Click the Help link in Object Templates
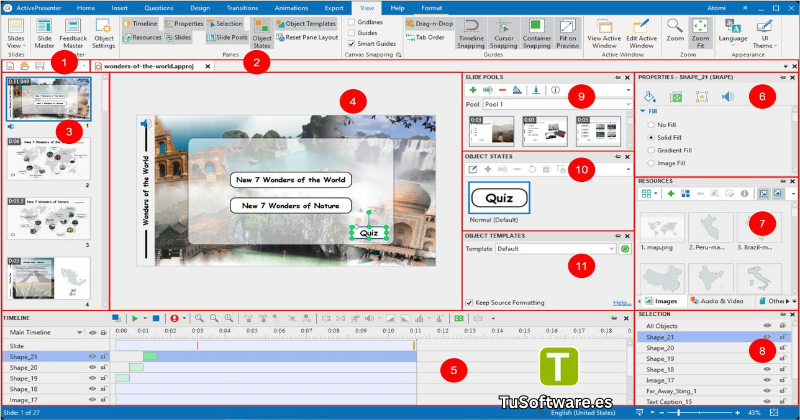 coord(621,303)
